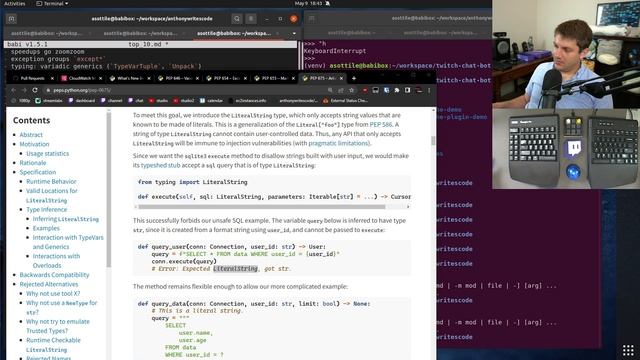The width and height of the screenshot is (640, 360).
Task: Open the dashboard bookmark
Action: coord(81,100)
